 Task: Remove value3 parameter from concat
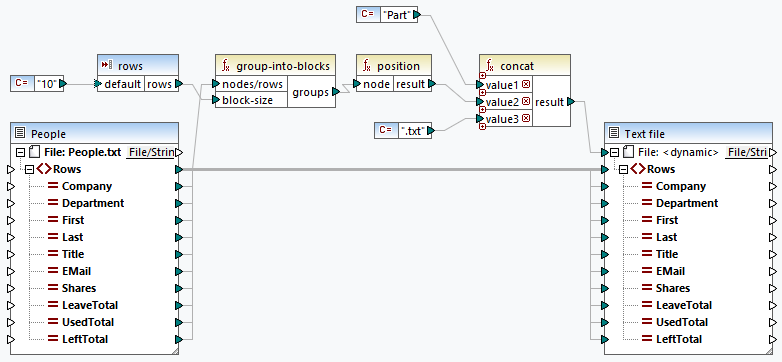click(526, 119)
